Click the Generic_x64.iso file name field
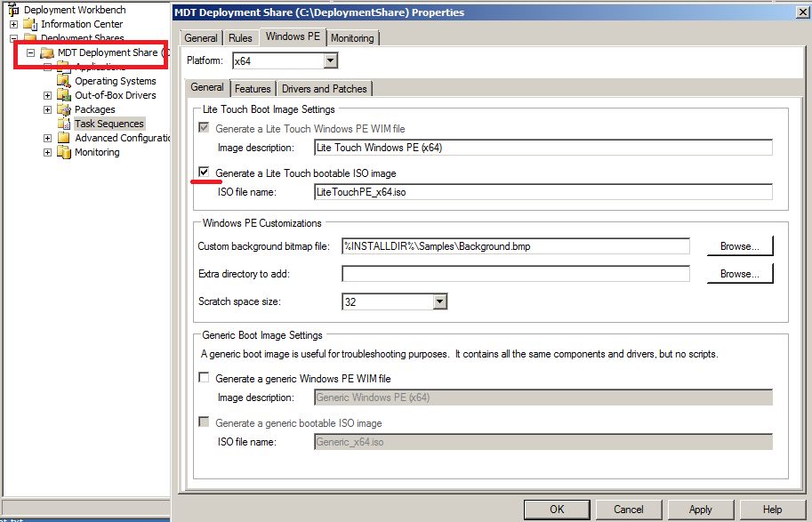The image size is (812, 522). [x=543, y=442]
